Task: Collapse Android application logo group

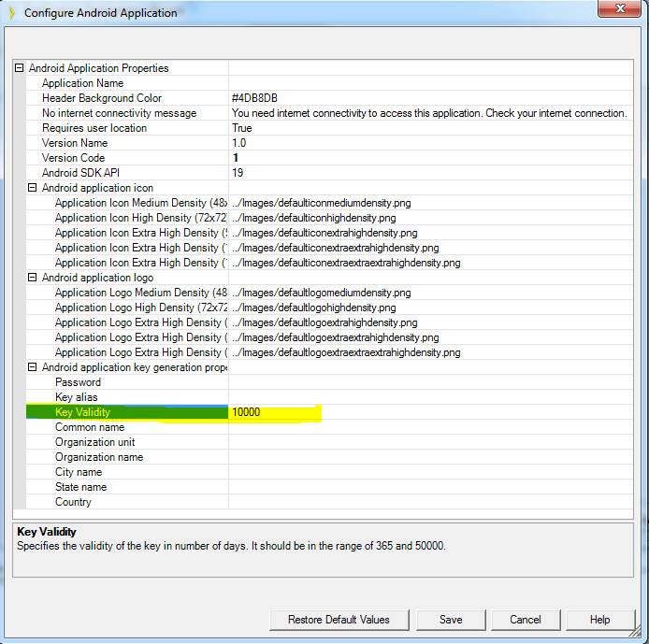Action: pos(33,278)
